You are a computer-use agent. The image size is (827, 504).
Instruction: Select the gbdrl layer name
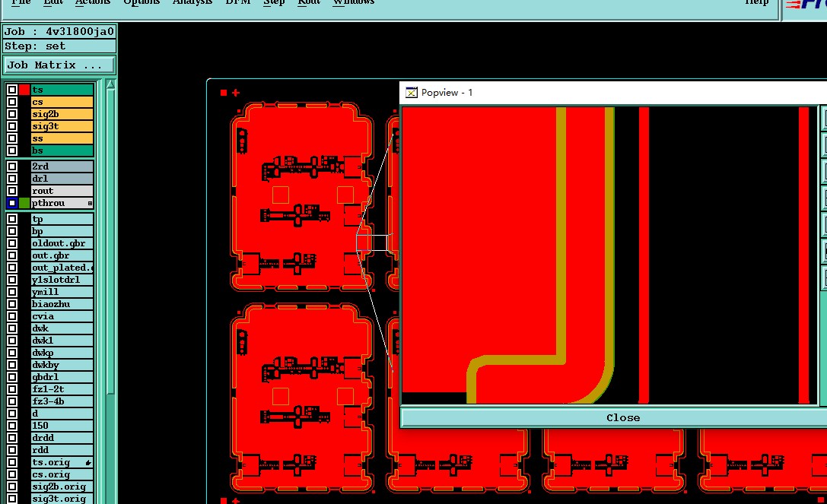[x=62, y=376]
